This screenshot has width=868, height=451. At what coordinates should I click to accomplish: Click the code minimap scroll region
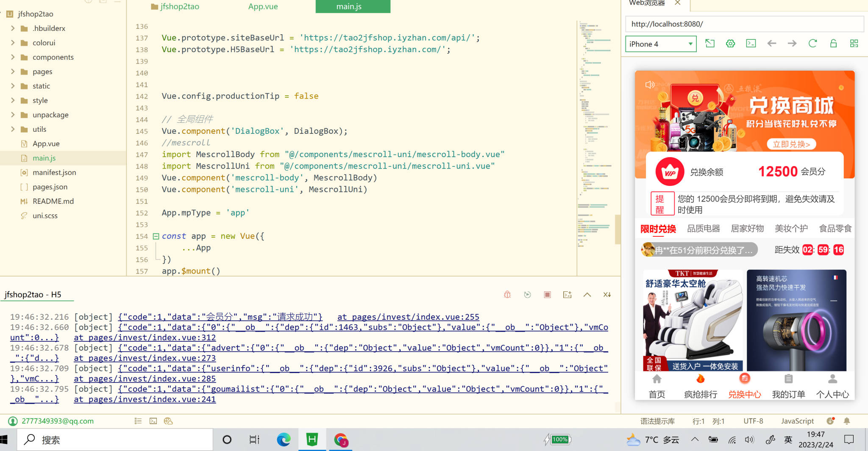[595, 127]
